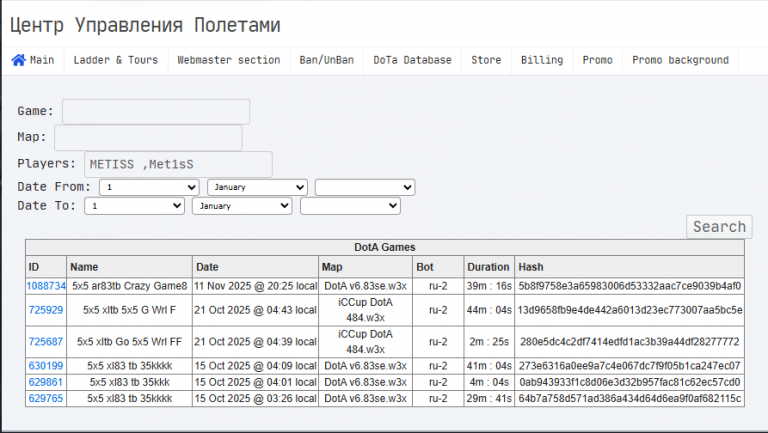Open the Date To day dropdown

coord(134,206)
